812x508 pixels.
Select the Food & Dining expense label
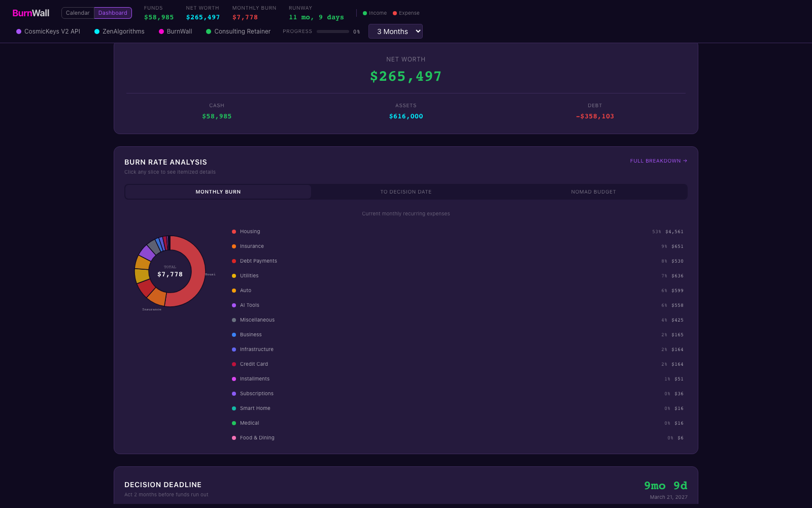257,438
